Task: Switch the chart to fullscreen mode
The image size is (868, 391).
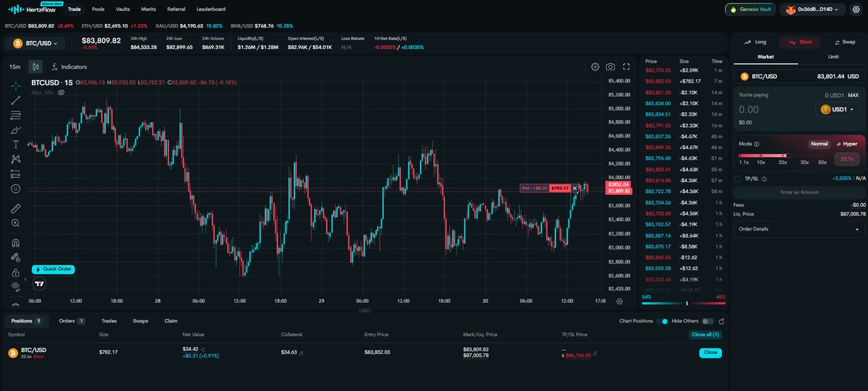Action: click(x=626, y=66)
